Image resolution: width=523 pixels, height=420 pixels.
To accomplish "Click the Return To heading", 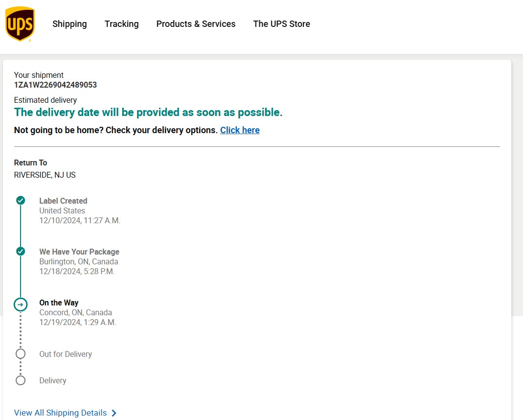I will click(x=30, y=163).
